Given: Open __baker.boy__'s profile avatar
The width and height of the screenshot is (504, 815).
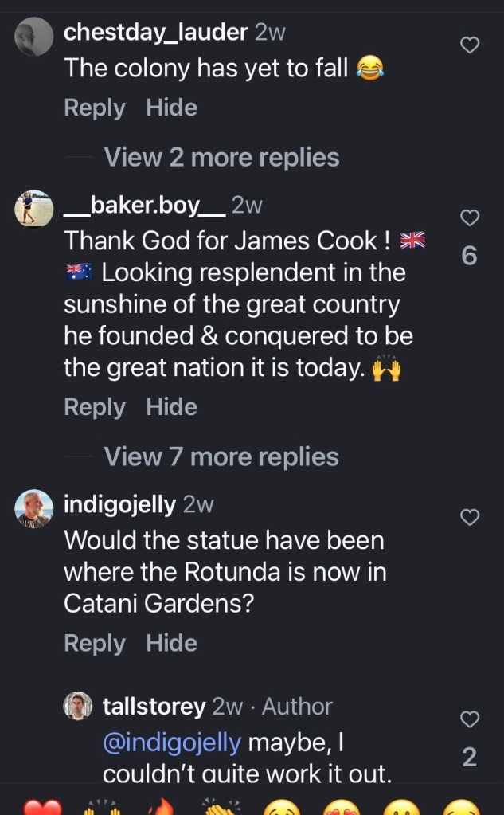Looking at the screenshot, I should click(34, 209).
